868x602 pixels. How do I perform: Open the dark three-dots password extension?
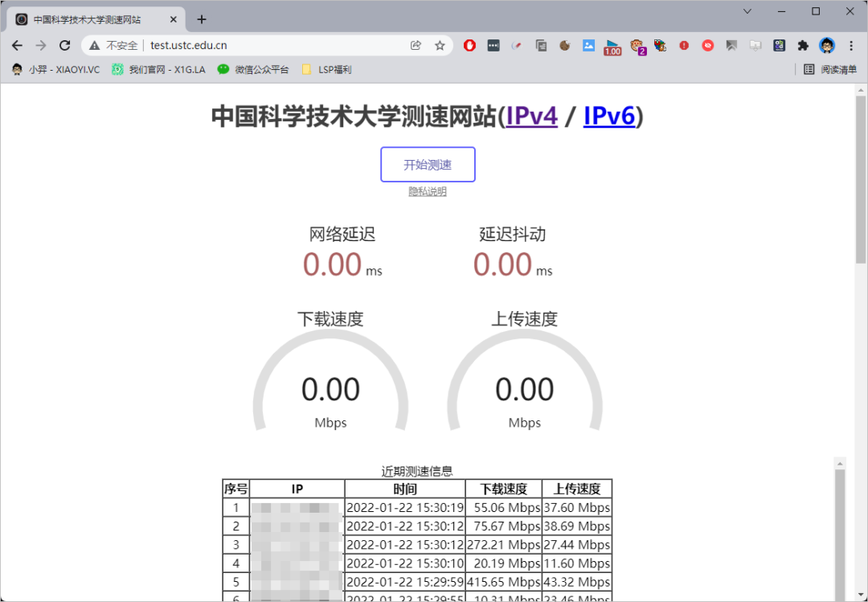(493, 46)
